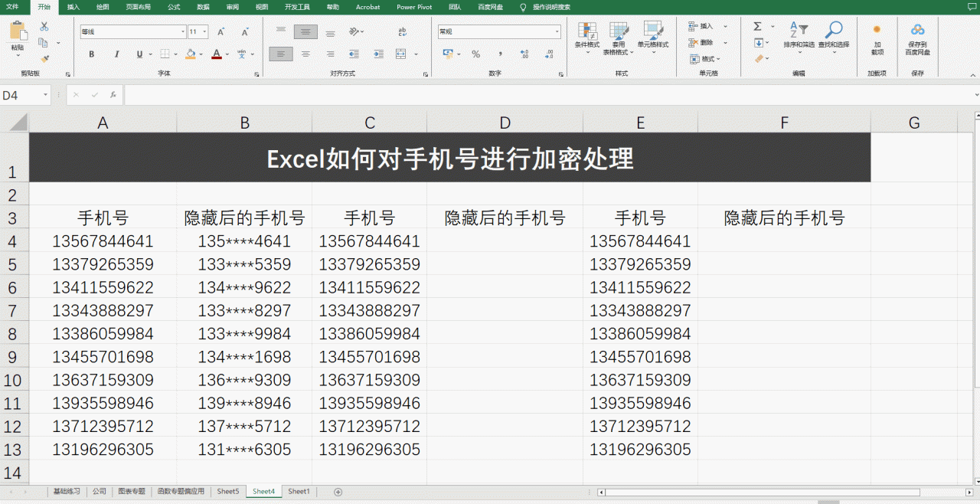Select the Format Painter brush icon
Image resolution: width=980 pixels, height=504 pixels.
point(44,58)
